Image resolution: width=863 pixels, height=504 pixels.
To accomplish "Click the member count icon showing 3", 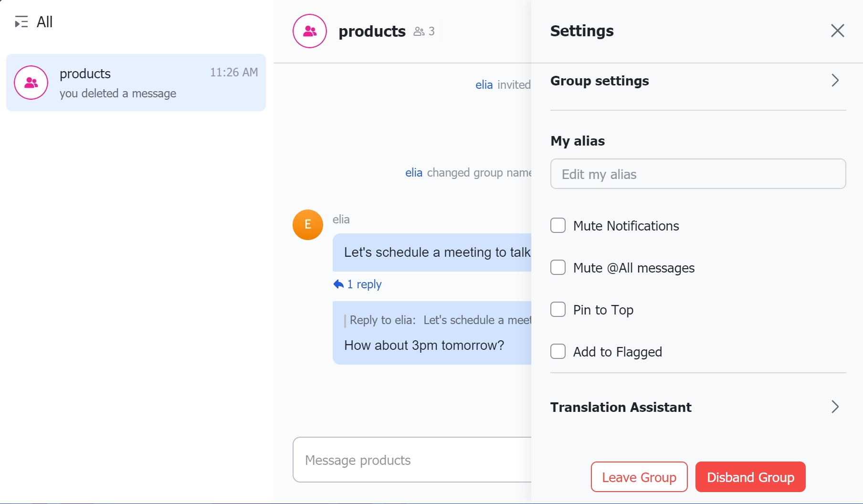I will tap(420, 31).
